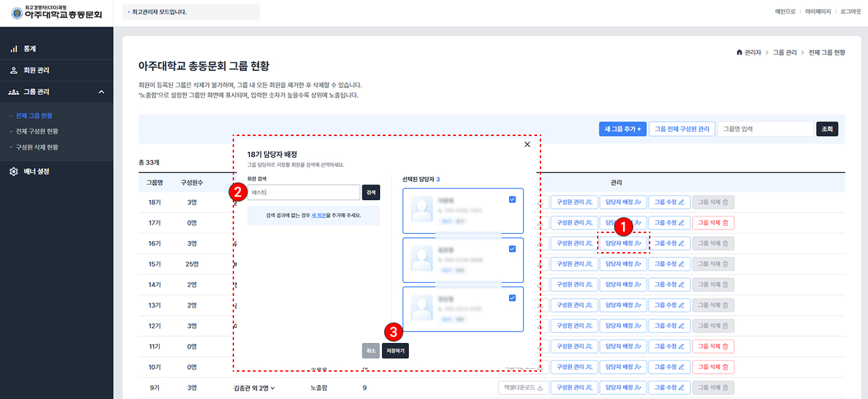Click 그룹 삭제 trash for 10기
868x399 pixels.
(x=713, y=367)
